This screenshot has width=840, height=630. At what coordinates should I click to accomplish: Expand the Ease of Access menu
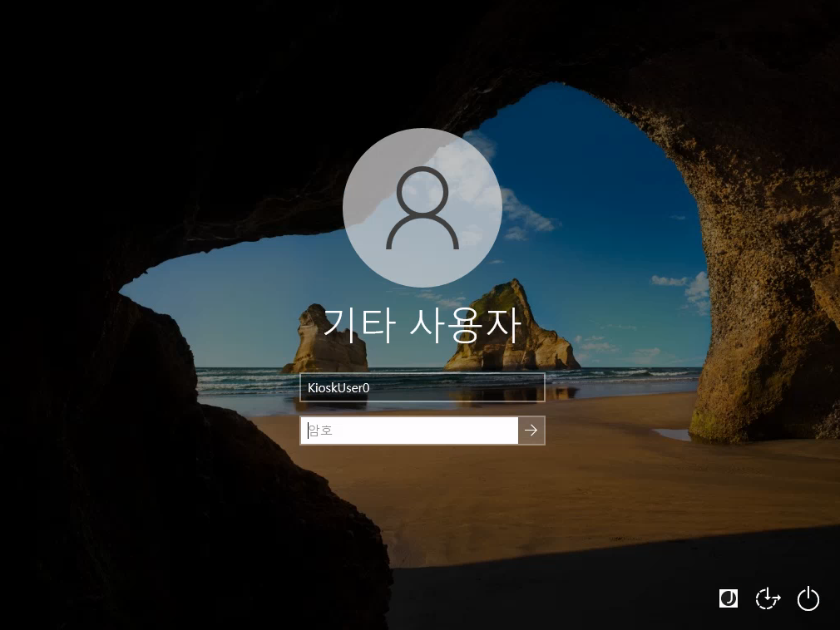[768, 598]
